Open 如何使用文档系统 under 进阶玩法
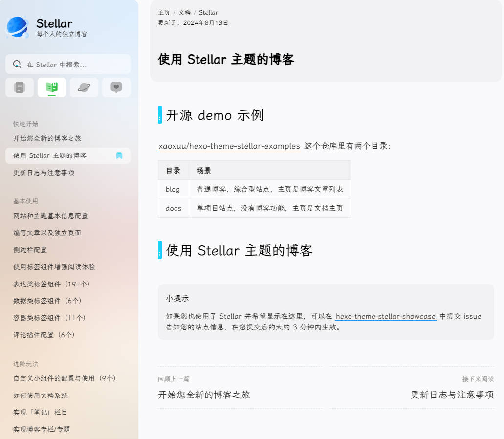The image size is (504, 439). tap(43, 395)
